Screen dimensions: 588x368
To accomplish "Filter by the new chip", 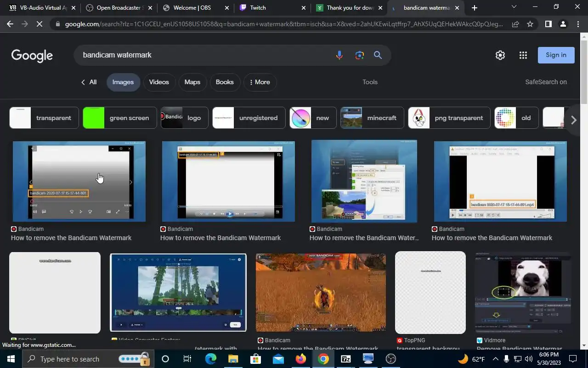I will click(x=313, y=118).
